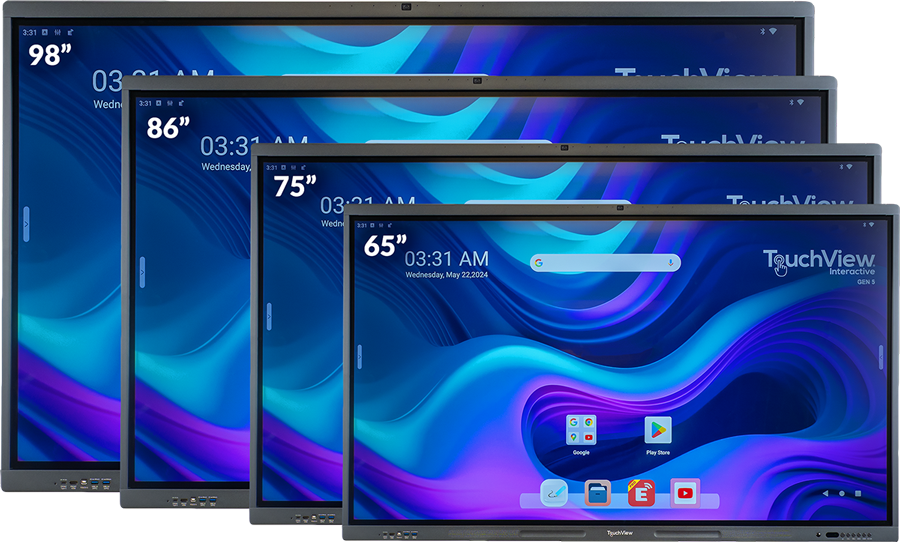Expand the left sidebar handle on 75" display
Screen dimensions: 900x542
pos(269,316)
